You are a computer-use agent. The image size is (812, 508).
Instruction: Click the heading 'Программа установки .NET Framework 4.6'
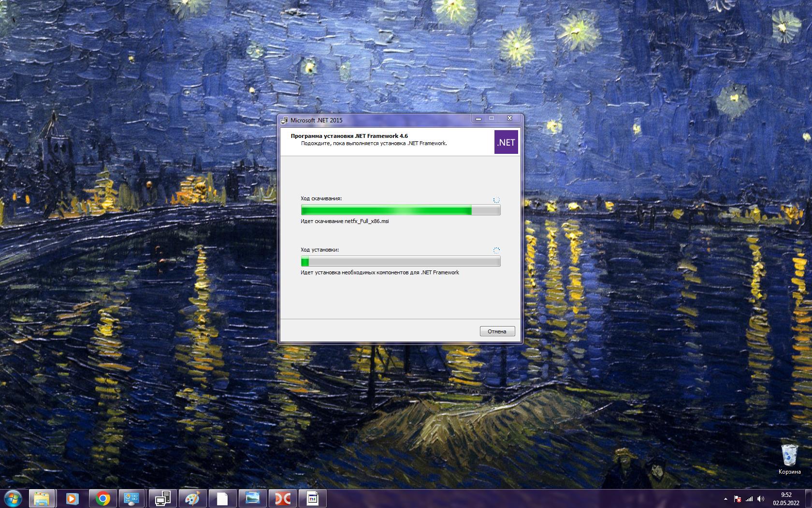pos(349,136)
